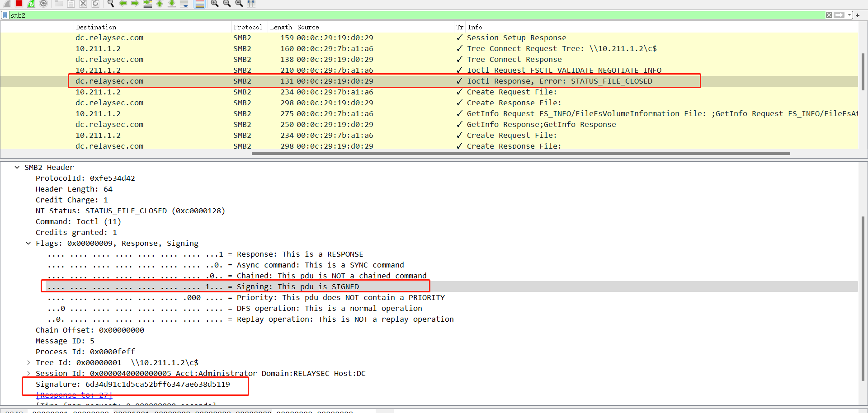The image size is (868, 413).
Task: Select the Process Id: 0x0000feff field
Action: 85,352
